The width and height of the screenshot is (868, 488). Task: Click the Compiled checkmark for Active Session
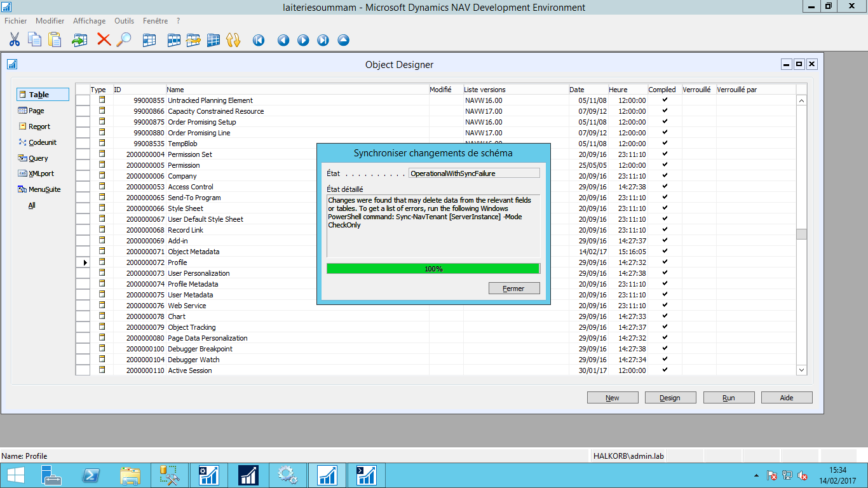[665, 370]
